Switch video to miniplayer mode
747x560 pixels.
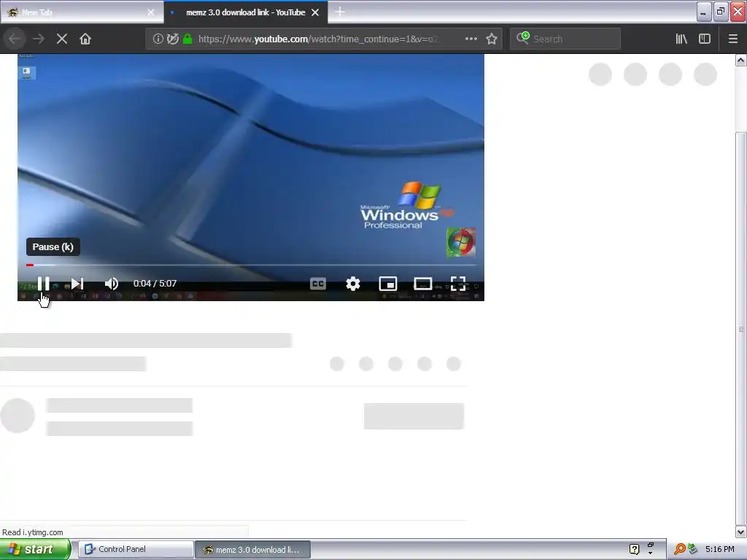click(x=388, y=284)
